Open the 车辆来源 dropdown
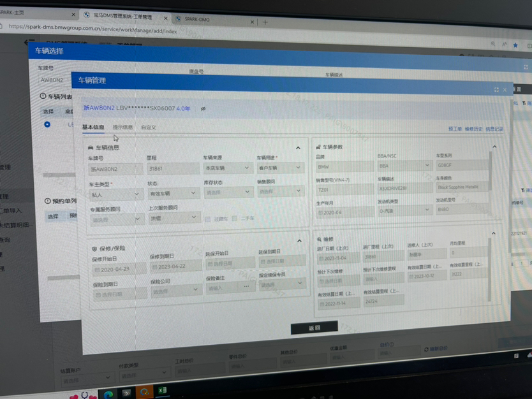Screen dimensions: 532x399 228,168
